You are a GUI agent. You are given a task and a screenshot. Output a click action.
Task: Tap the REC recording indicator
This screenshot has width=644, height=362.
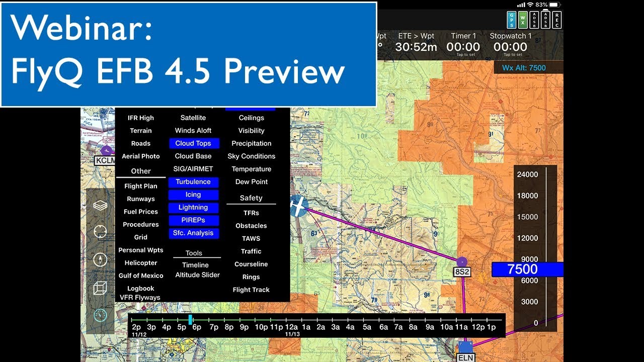pyautogui.click(x=557, y=20)
